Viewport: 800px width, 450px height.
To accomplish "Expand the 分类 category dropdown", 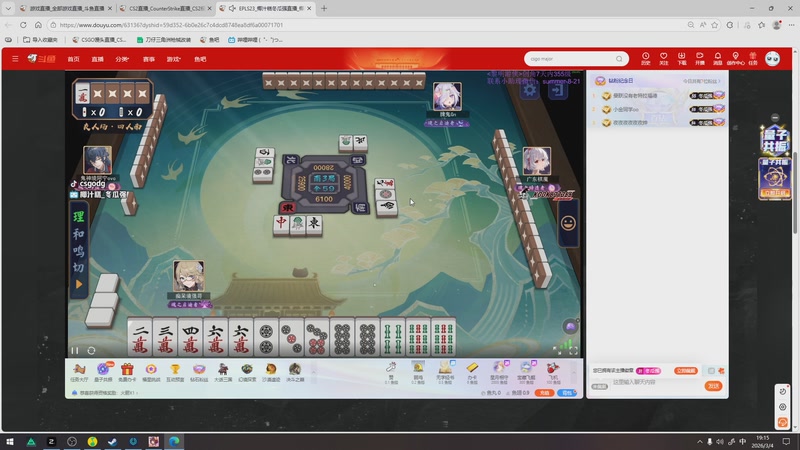I will 122,59.
